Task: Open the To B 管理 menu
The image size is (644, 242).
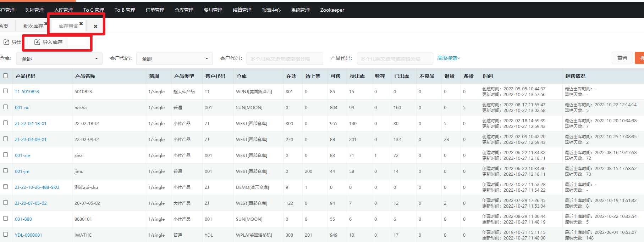Action: coord(125,10)
